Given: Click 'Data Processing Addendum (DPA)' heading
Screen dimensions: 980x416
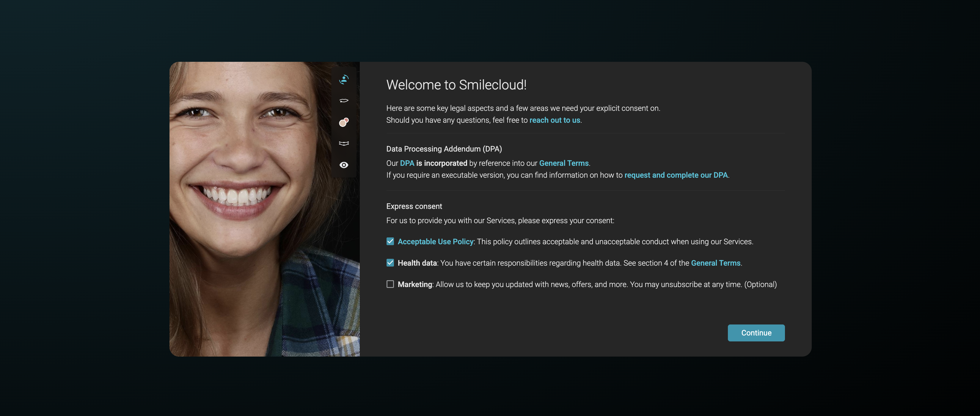Looking at the screenshot, I should 444,149.
